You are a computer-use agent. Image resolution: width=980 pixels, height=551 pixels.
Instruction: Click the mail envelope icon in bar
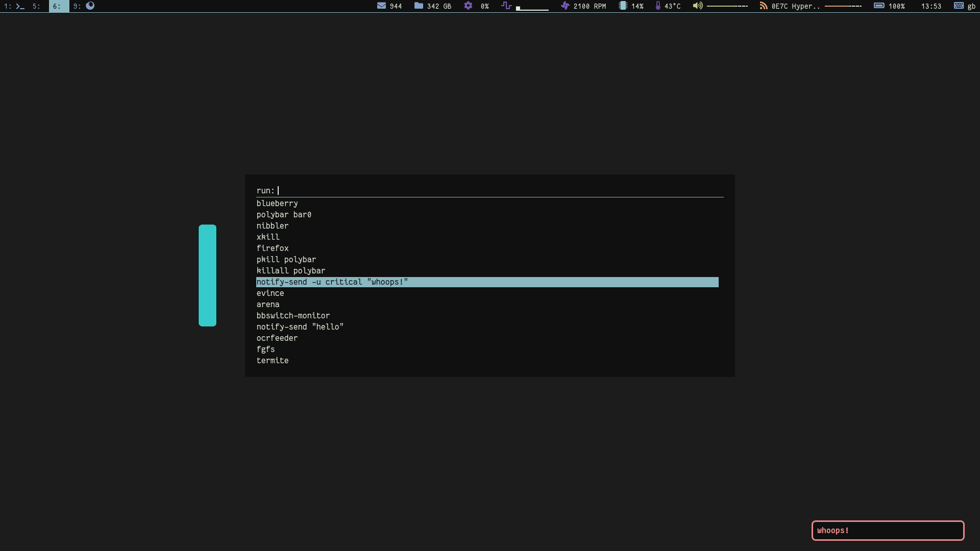381,6
